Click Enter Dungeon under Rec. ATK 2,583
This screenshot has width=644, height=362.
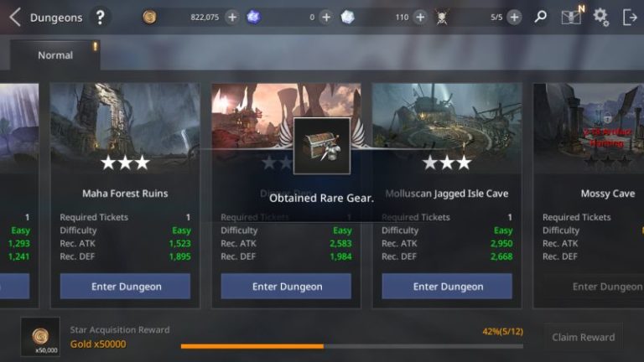[286, 287]
